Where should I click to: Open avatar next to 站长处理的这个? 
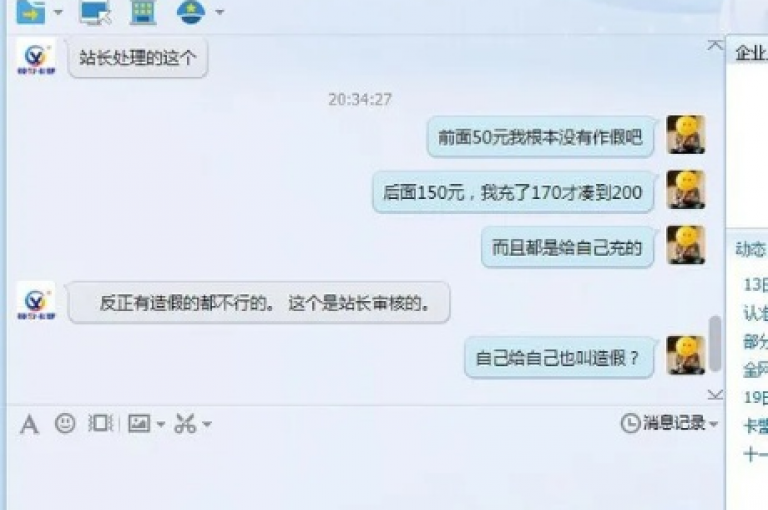click(x=36, y=57)
